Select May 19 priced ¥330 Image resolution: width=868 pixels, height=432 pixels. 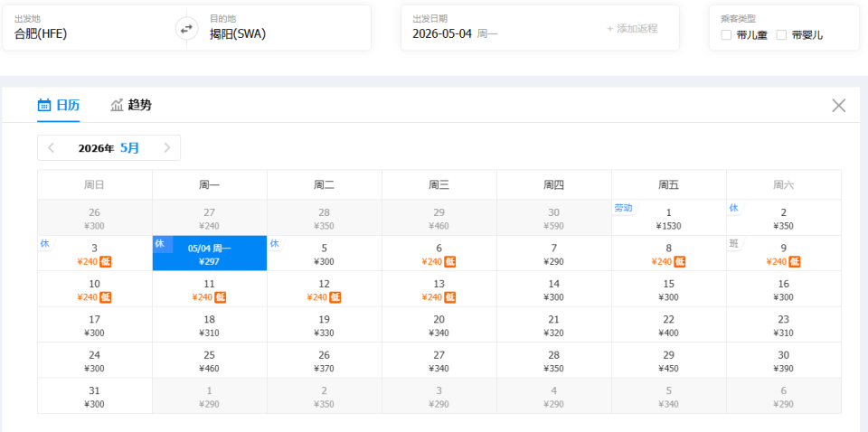(325, 324)
